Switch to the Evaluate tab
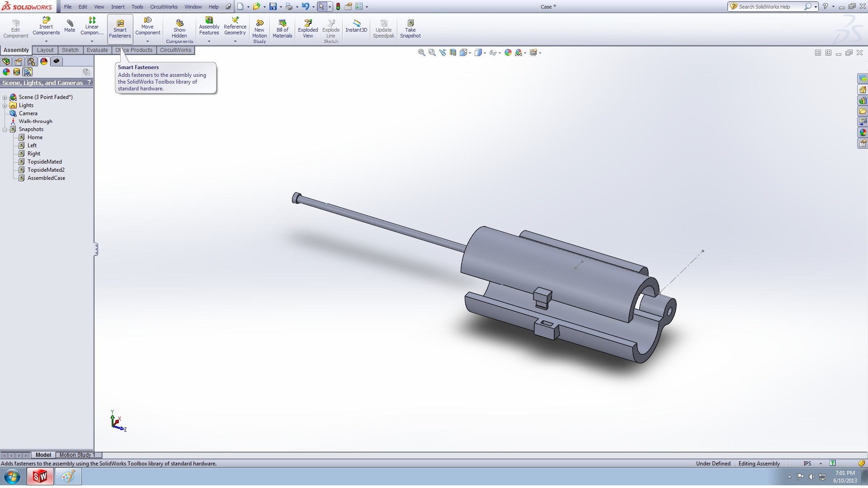Screen dimensions: 868x488 click(97, 50)
